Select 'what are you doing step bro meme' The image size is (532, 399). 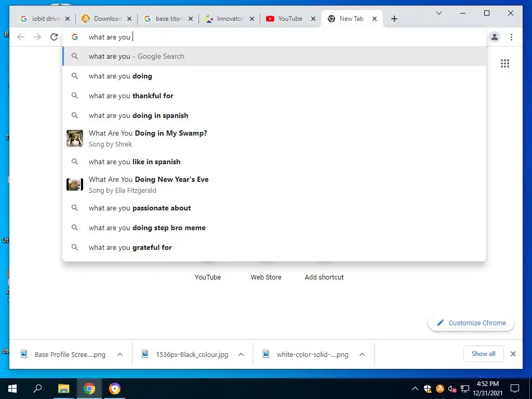pos(274,228)
